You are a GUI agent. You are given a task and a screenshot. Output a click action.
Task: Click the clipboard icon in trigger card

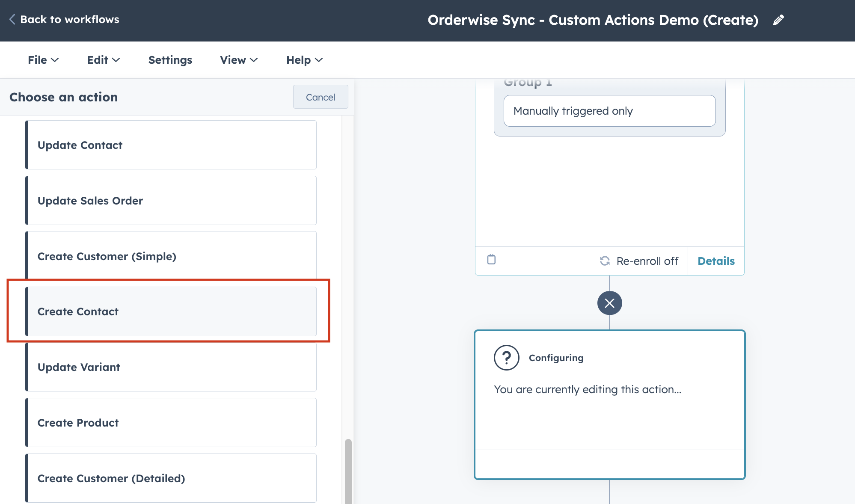tap(491, 259)
